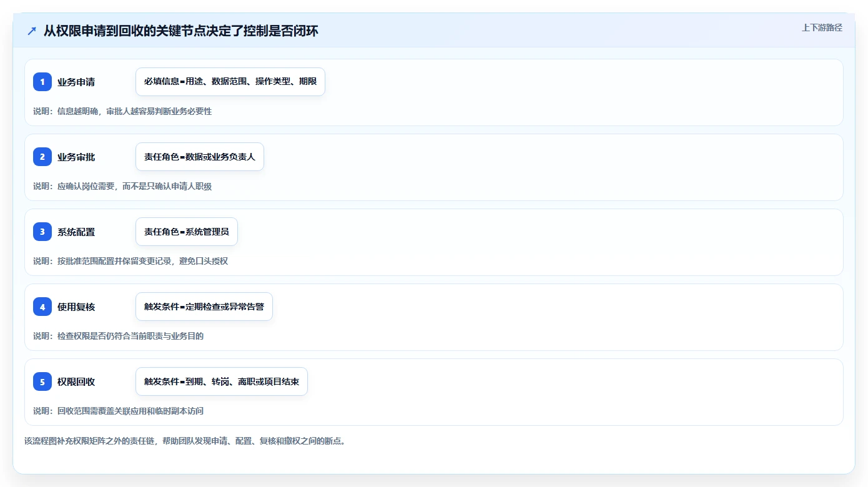
Task: Click the note starting 按批准范围配置
Action: coord(131,261)
